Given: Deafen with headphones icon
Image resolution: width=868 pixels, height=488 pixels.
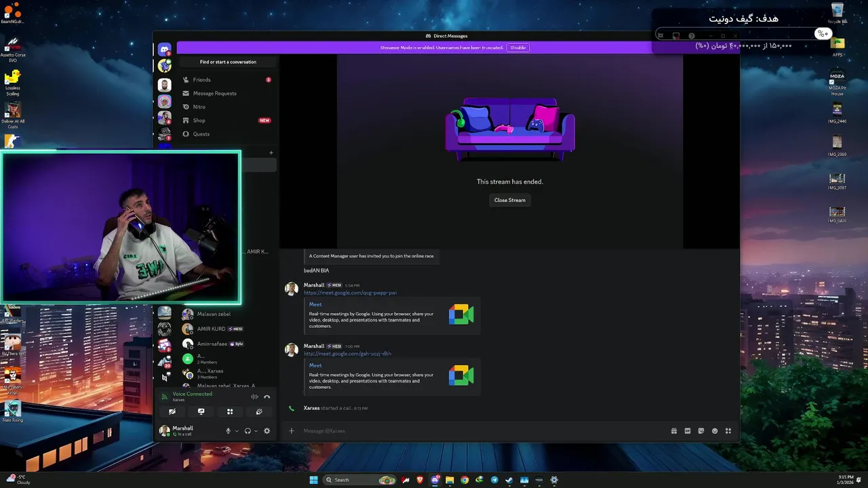Looking at the screenshot, I should click(248, 431).
